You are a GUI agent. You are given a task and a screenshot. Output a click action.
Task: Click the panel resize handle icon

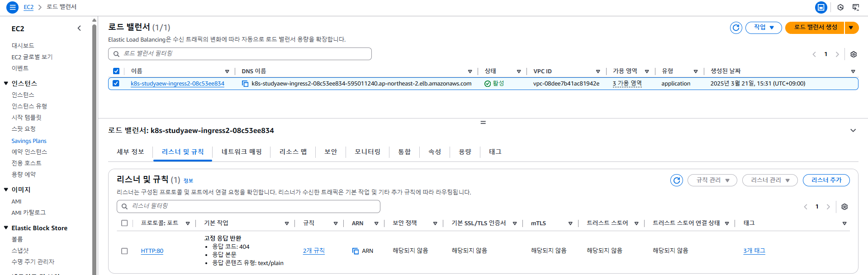[x=483, y=122]
